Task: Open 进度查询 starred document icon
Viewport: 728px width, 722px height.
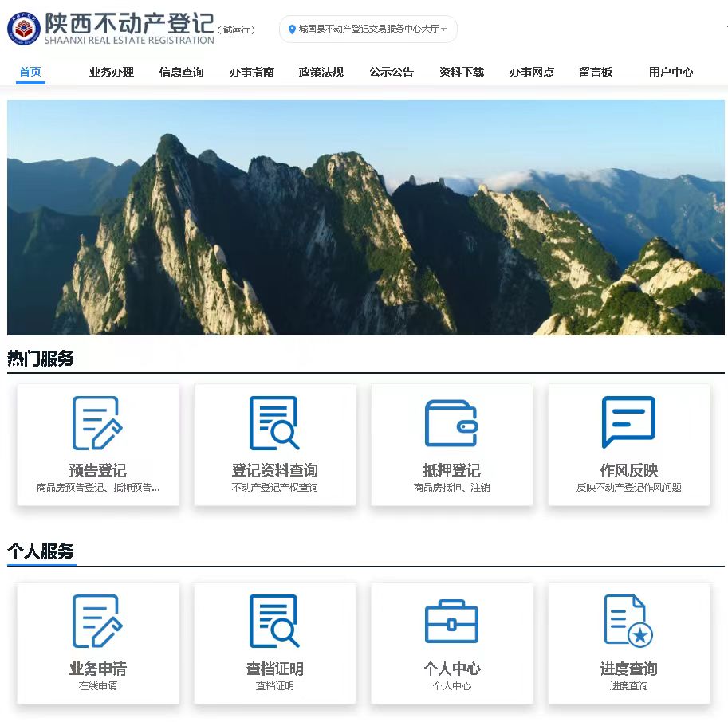Action: tap(628, 622)
